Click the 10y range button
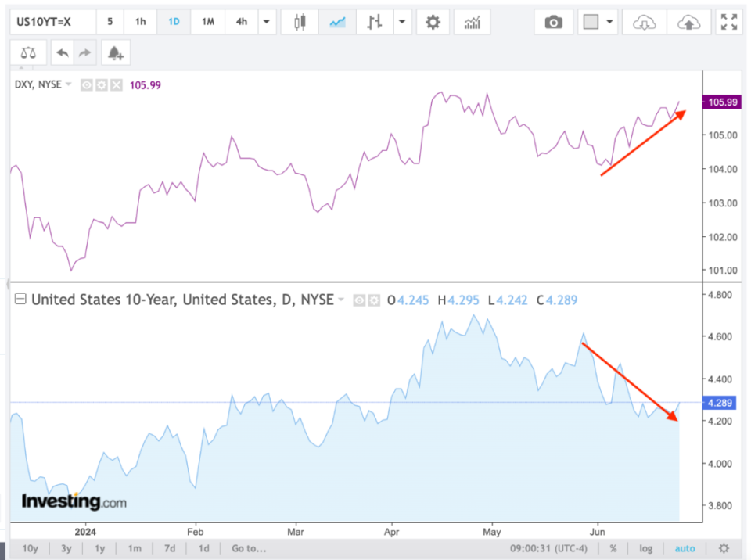The height and width of the screenshot is (560, 751). coord(31,548)
